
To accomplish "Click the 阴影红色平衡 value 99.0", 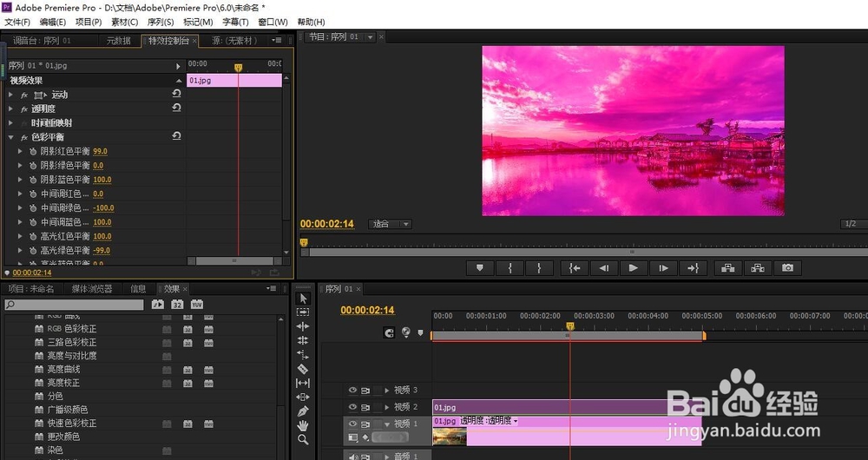I will 100,151.
